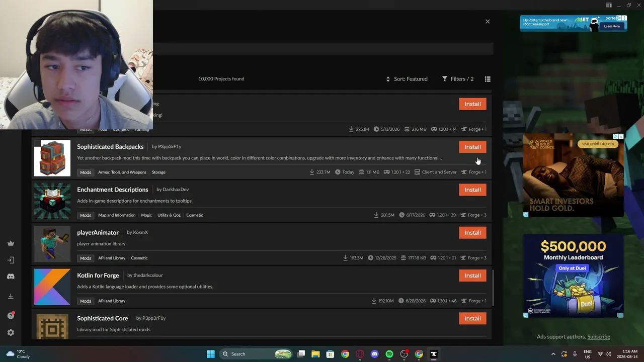Click playerAnimator thumbnail
Image resolution: width=644 pixels, height=362 pixels.
click(52, 244)
